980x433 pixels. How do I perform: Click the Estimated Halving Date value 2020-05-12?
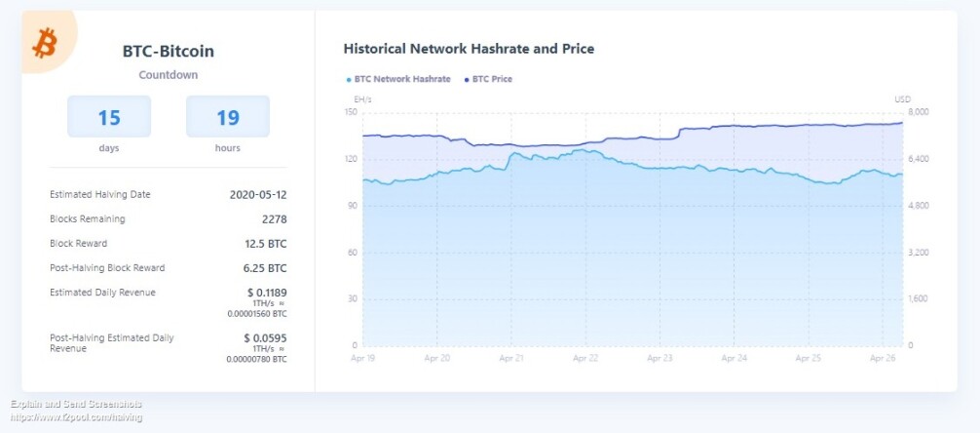point(258,195)
